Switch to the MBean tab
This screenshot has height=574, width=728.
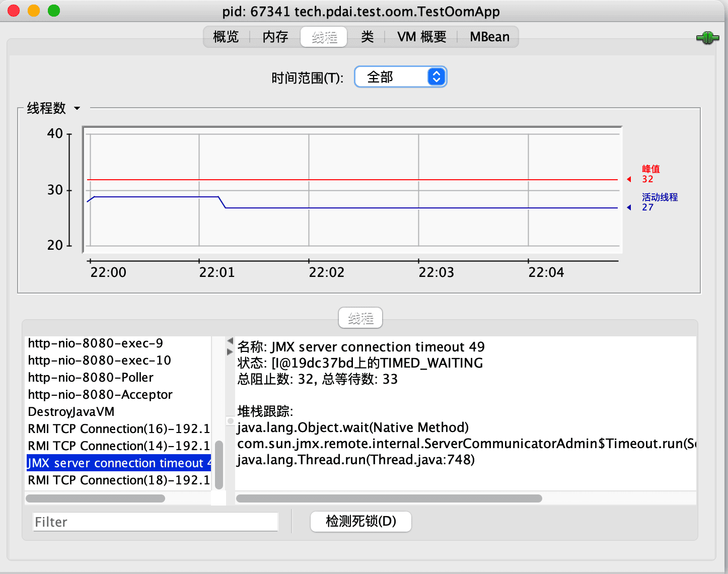489,37
